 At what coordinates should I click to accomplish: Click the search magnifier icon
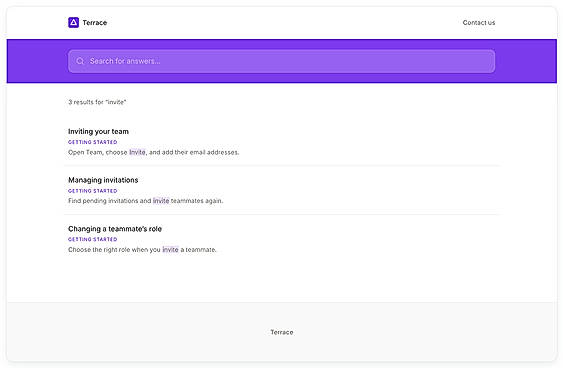80,61
